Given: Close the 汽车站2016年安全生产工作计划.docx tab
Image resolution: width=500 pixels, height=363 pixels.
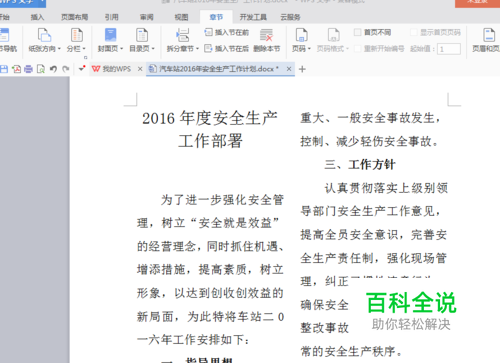Looking at the screenshot, I should coord(289,69).
